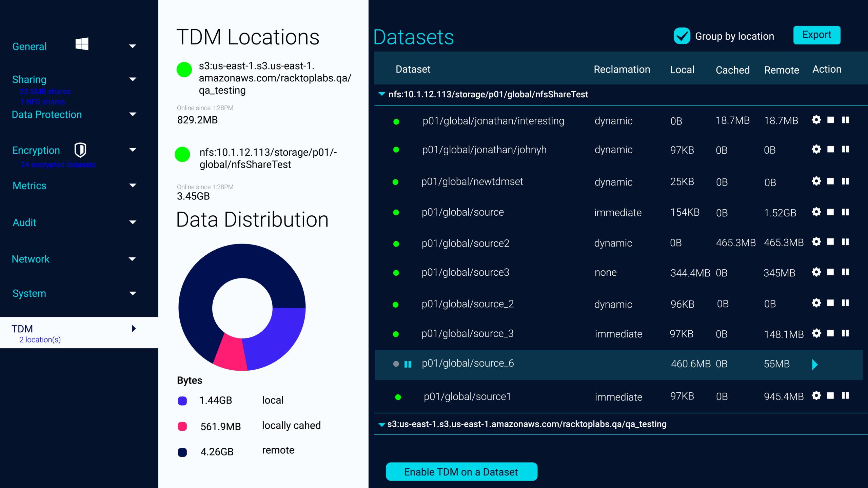Pause p01/global/source1 dataset
The width and height of the screenshot is (868, 488).
click(x=845, y=395)
